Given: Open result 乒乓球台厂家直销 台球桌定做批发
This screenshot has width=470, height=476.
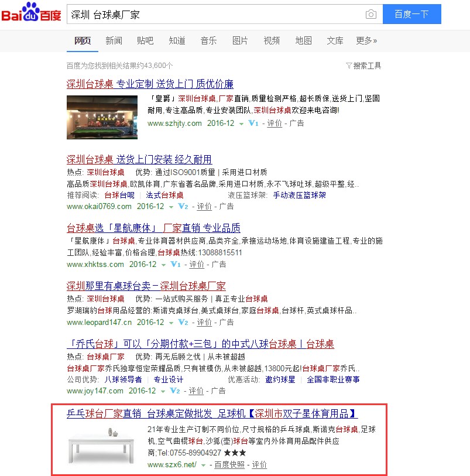Looking at the screenshot, I should point(212,414).
